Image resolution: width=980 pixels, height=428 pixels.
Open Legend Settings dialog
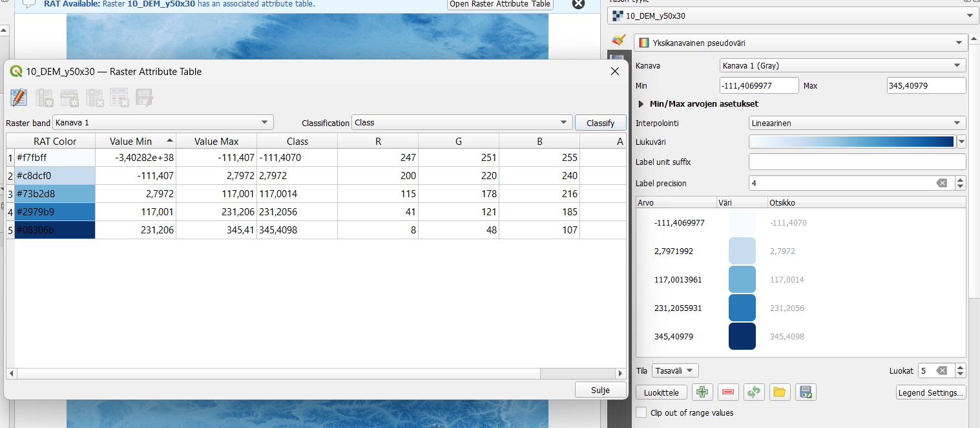pyautogui.click(x=931, y=392)
